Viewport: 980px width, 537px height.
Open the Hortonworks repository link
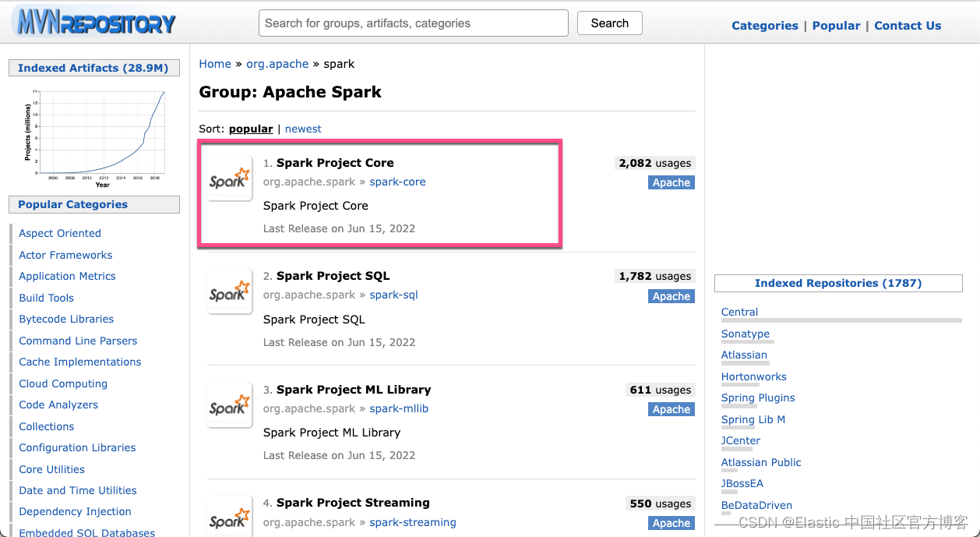(x=753, y=376)
